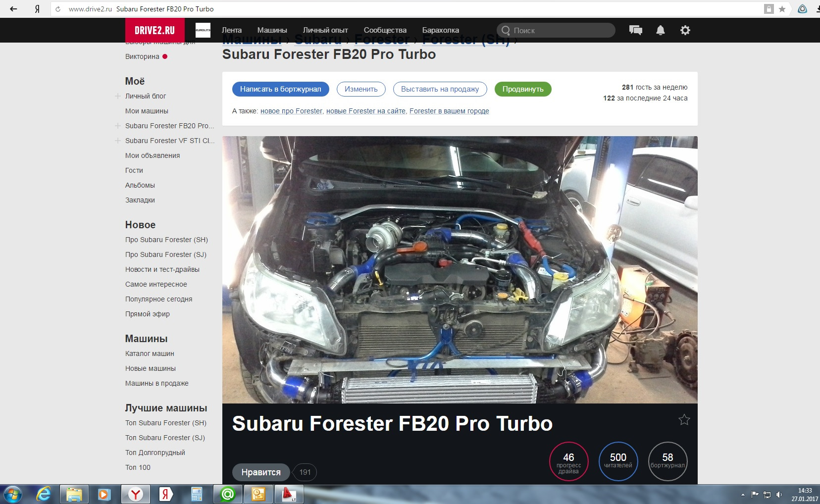Open Windows Explorer from the taskbar
Image resolution: width=820 pixels, height=504 pixels.
pyautogui.click(x=74, y=494)
